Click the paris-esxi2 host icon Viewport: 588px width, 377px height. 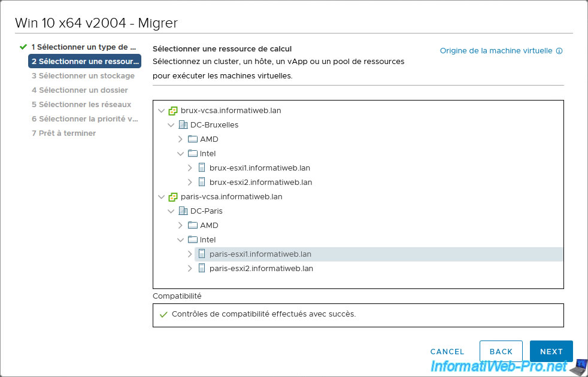coord(202,268)
